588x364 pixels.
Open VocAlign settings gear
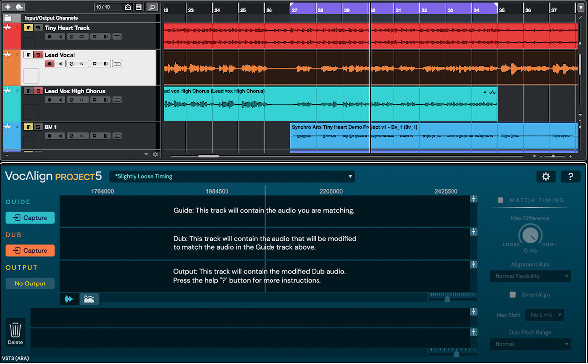coord(546,177)
